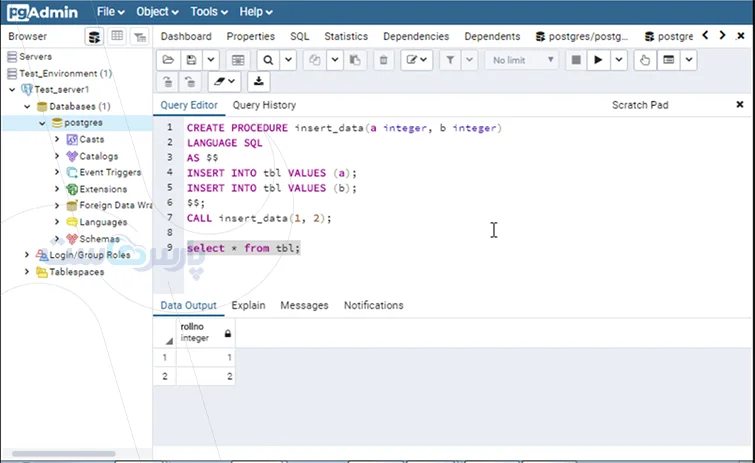
Task: Click the Explain analyze panel icon
Action: (668, 60)
